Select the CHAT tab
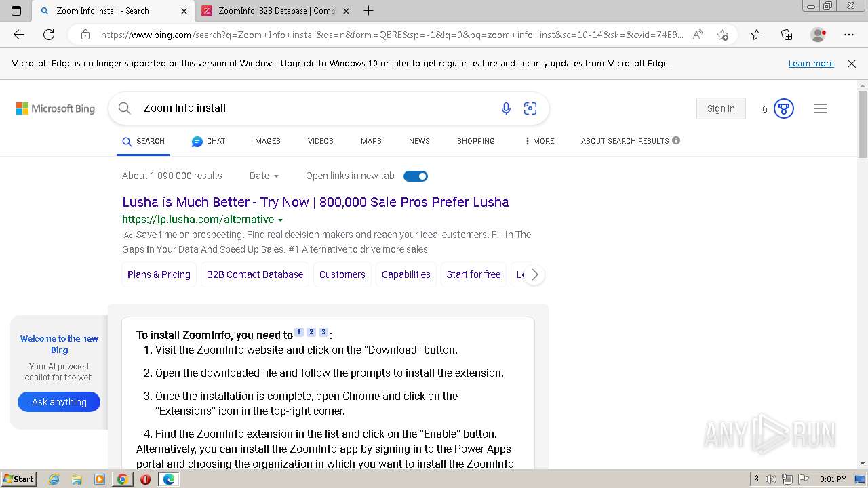 click(x=208, y=141)
